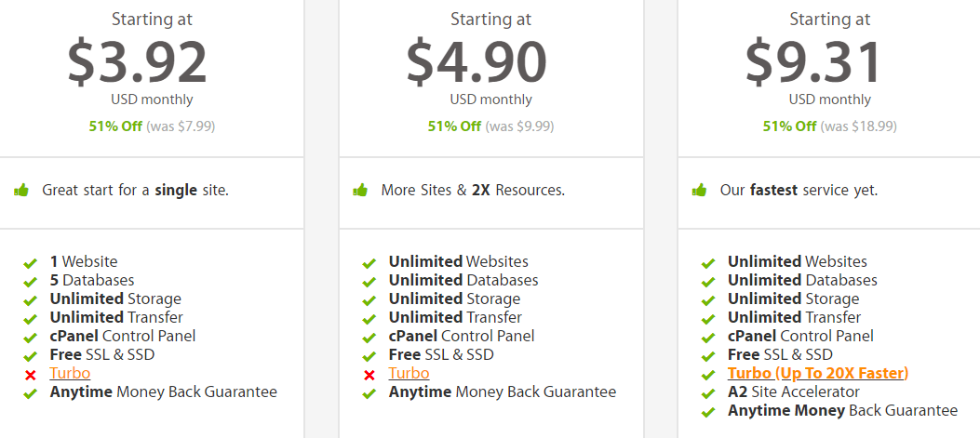Click "Our fastest service yet." tagline
The width and height of the screenshot is (980, 438).
pyautogui.click(x=799, y=191)
